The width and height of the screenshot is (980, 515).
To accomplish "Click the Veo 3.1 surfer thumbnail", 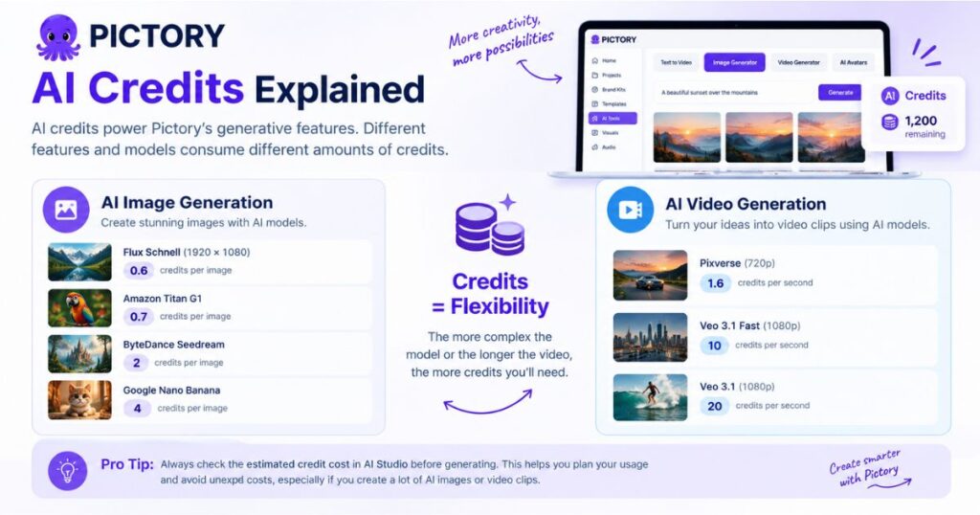I will pos(650,397).
